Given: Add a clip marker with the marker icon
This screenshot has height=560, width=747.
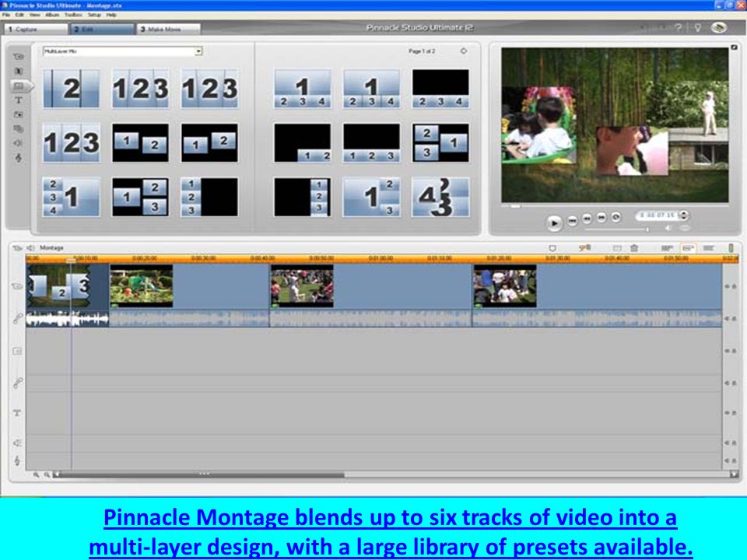Looking at the screenshot, I should coord(552,248).
